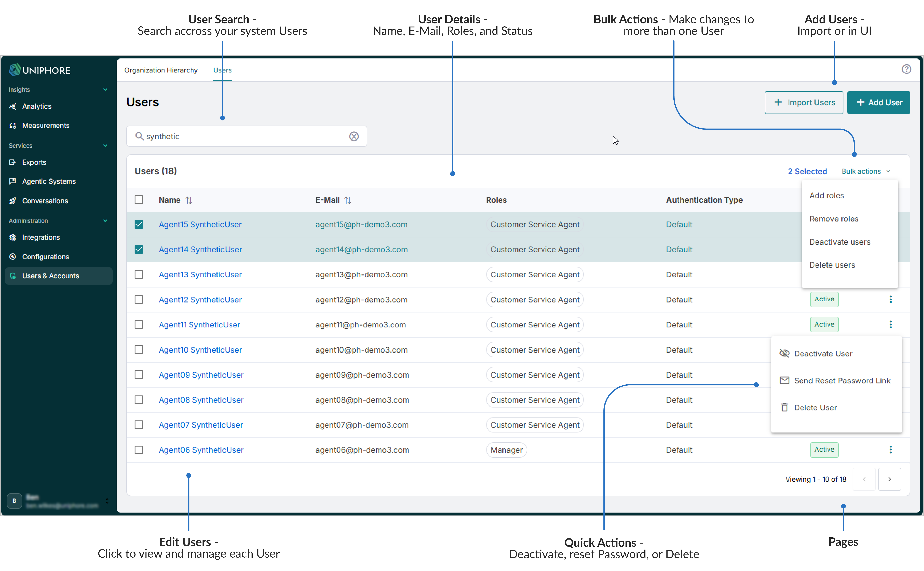Sort users by Name column arrows
924x571 pixels.
point(189,200)
